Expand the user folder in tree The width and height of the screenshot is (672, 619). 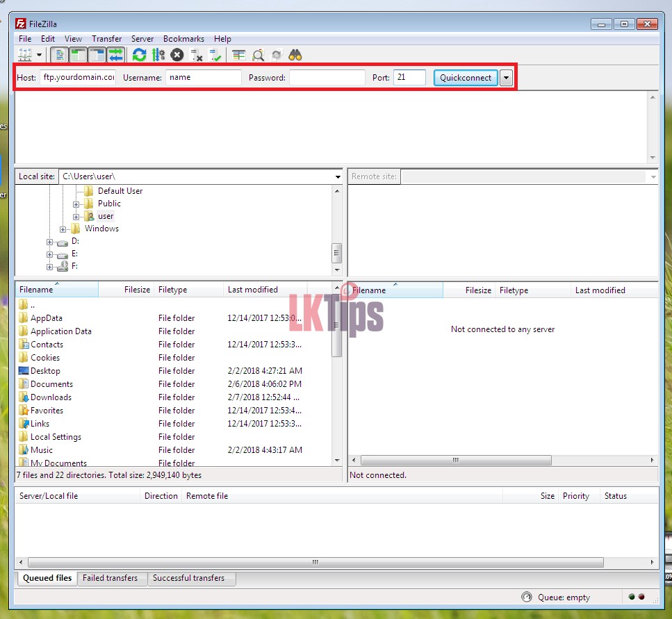pos(76,217)
